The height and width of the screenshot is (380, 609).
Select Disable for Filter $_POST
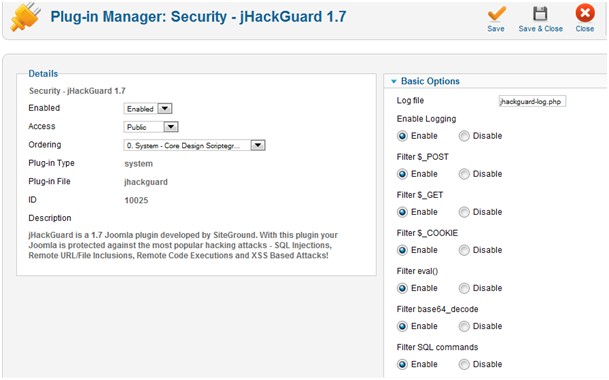point(464,174)
